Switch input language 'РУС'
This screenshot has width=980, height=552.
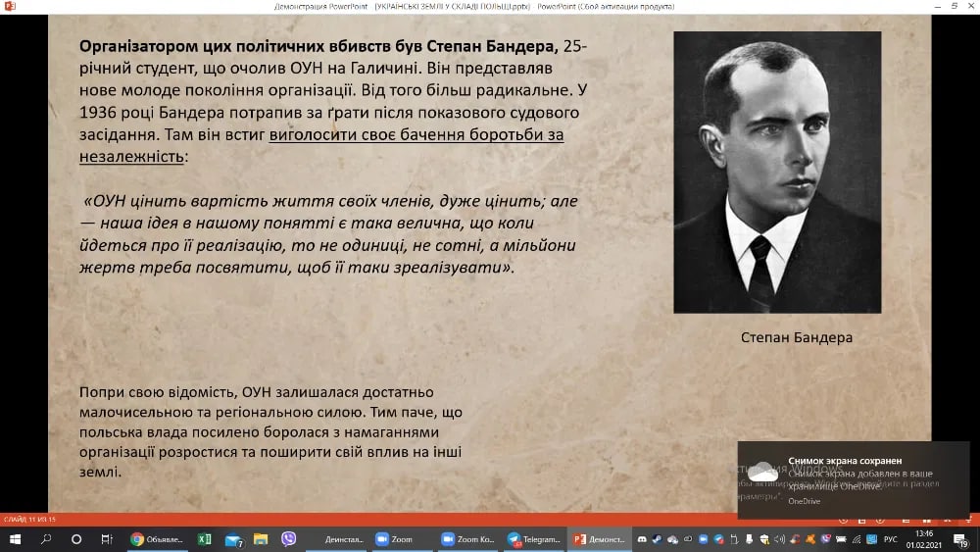(891, 539)
